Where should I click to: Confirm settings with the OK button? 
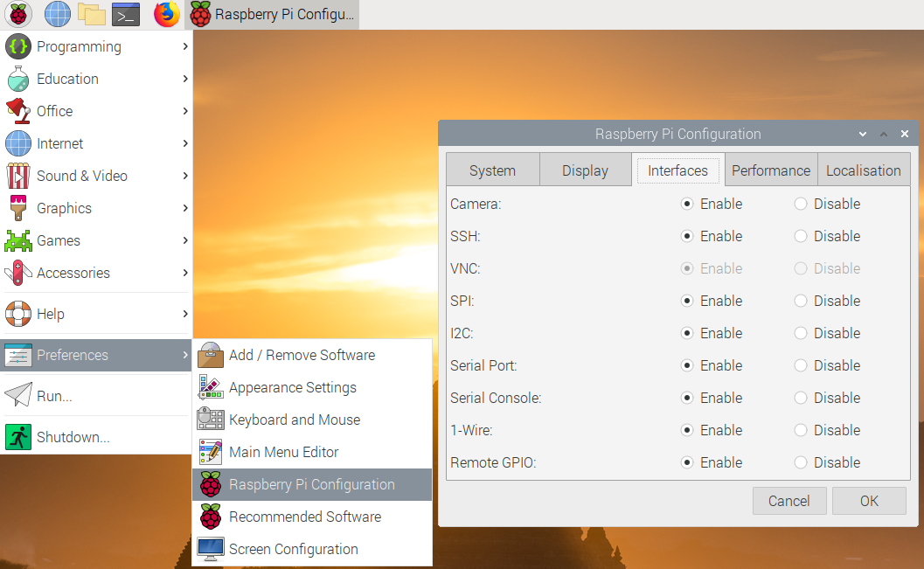pos(869,501)
